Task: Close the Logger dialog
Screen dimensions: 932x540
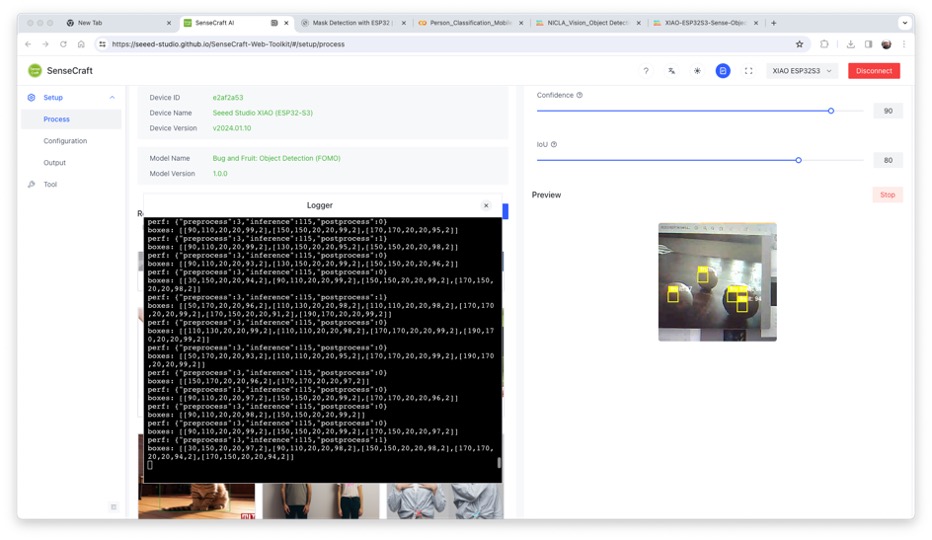Action: click(x=486, y=205)
